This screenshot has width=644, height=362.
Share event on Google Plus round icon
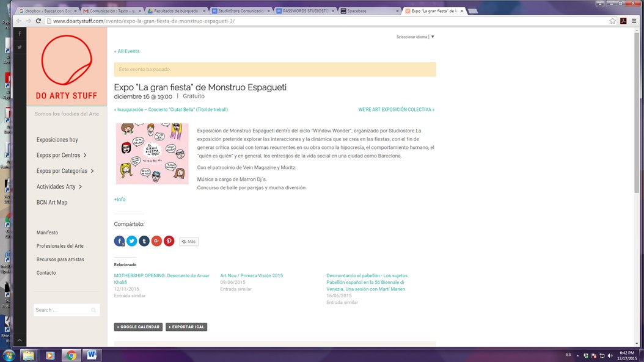pyautogui.click(x=156, y=241)
